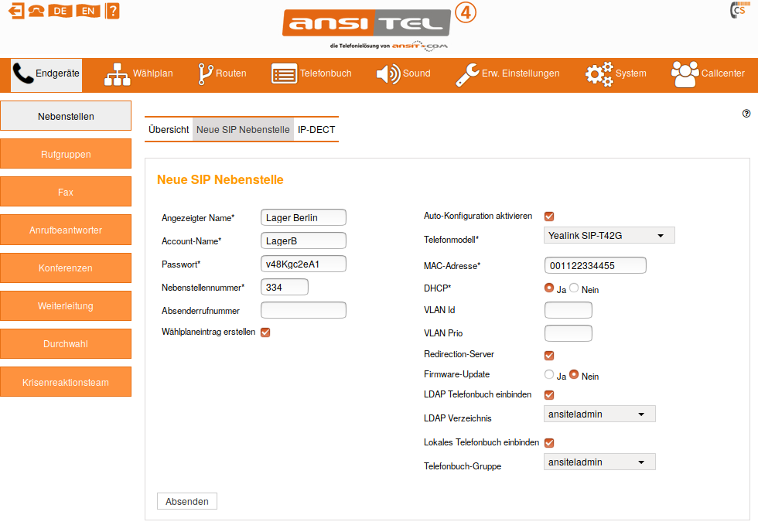Click the MAC-Adresse input field
This screenshot has width=758, height=532.
point(595,266)
